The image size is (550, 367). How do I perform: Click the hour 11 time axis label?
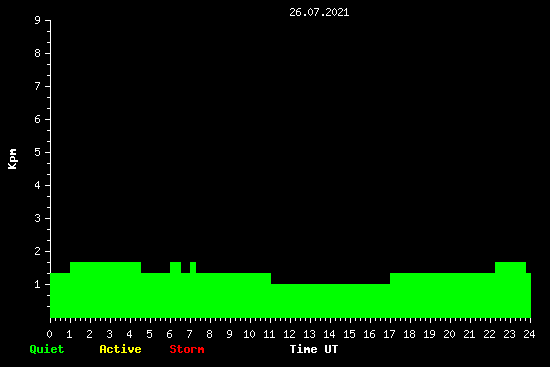pos(269,334)
